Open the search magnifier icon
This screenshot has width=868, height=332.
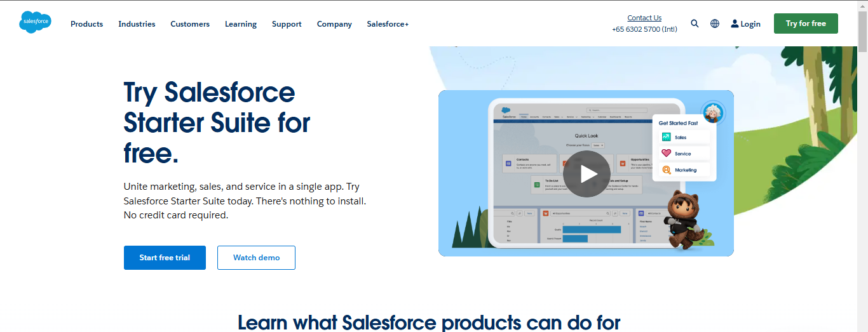[x=695, y=23]
